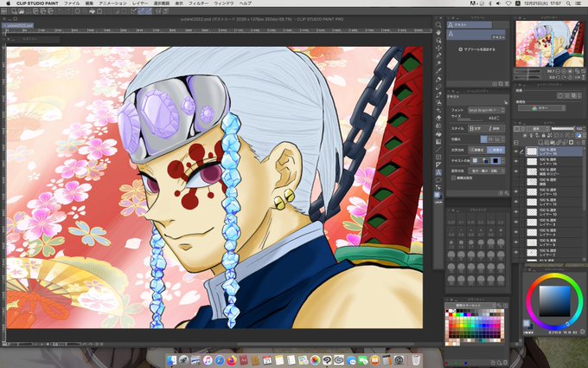
Task: Hide layer レイヤー 16 with eye icon
Action: pos(516,152)
